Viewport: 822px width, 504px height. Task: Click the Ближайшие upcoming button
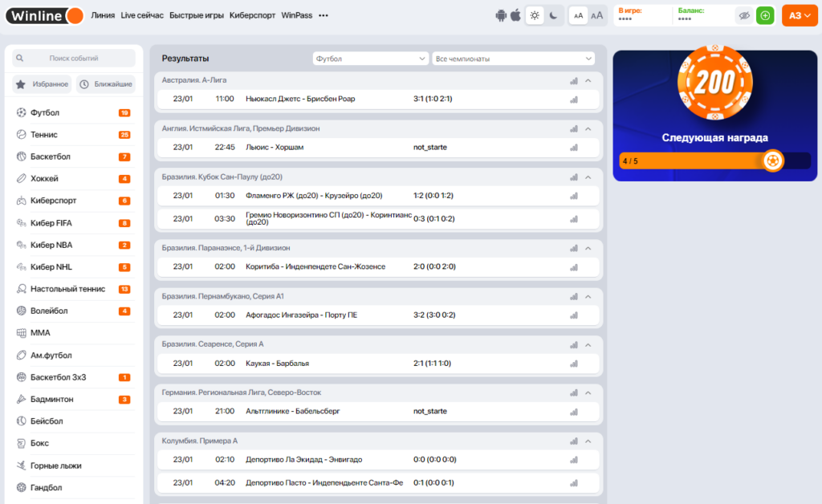(107, 83)
